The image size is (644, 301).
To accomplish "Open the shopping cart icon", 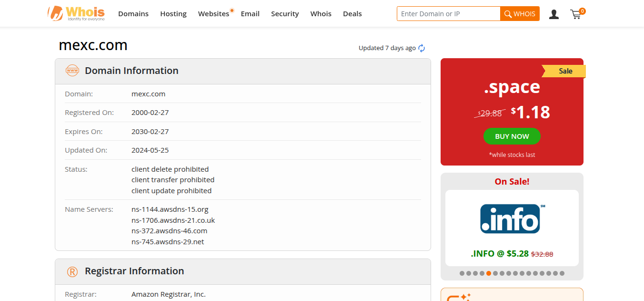I will click(x=577, y=14).
